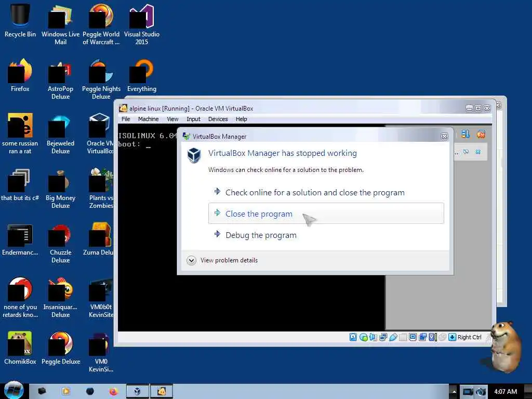Image resolution: width=532 pixels, height=399 pixels.
Task: Click the mouse integration status icon
Action: coord(442,337)
